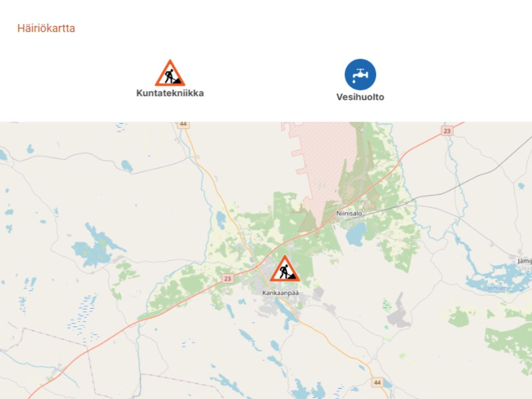Click the Kankaanpää town label on map

click(x=280, y=293)
